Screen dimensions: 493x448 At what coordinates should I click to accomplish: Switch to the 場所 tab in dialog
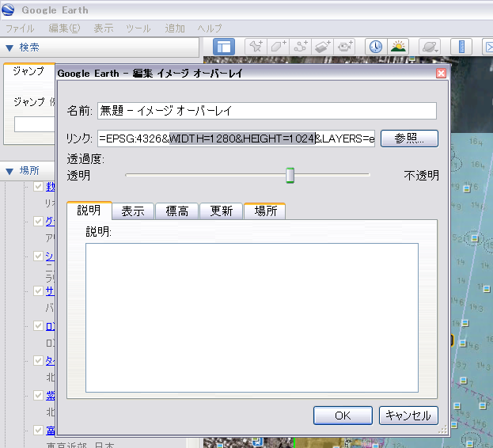pos(265,211)
